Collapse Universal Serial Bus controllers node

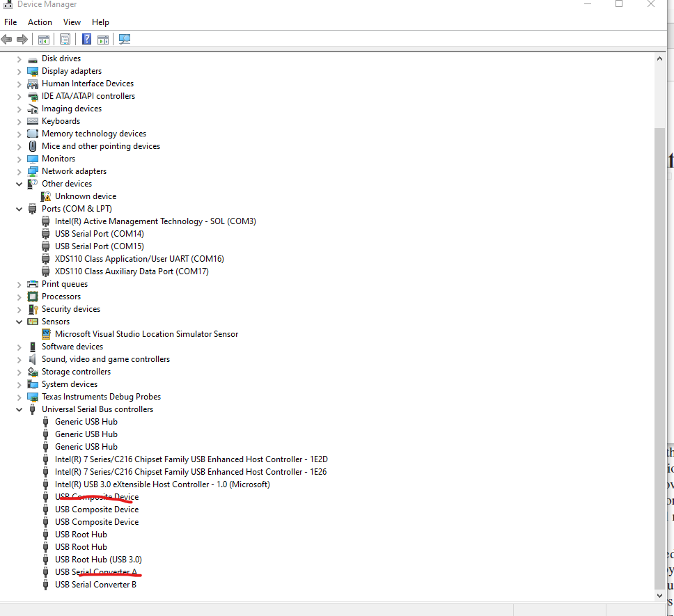(19, 410)
